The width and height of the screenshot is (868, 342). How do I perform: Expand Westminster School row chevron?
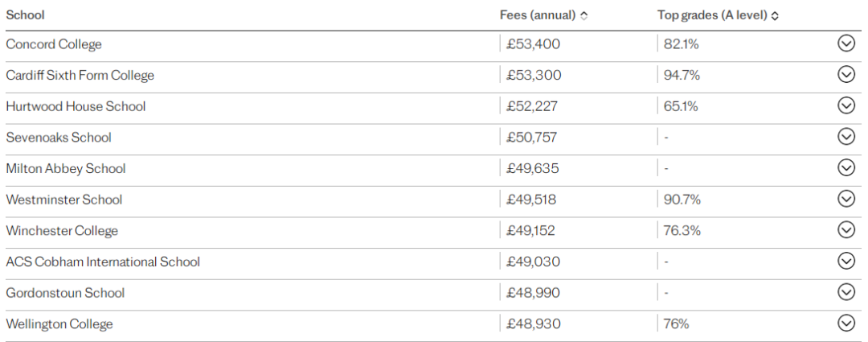coord(845,198)
